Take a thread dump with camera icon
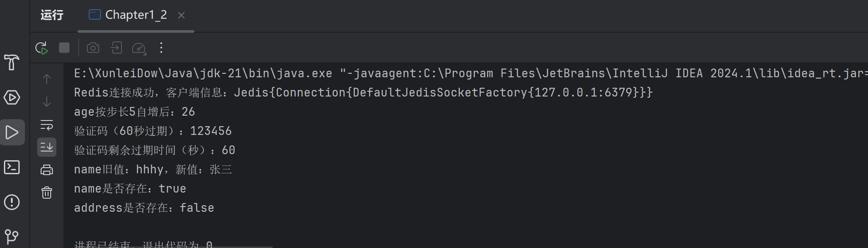Viewport: 868px width, 248px height. (93, 48)
